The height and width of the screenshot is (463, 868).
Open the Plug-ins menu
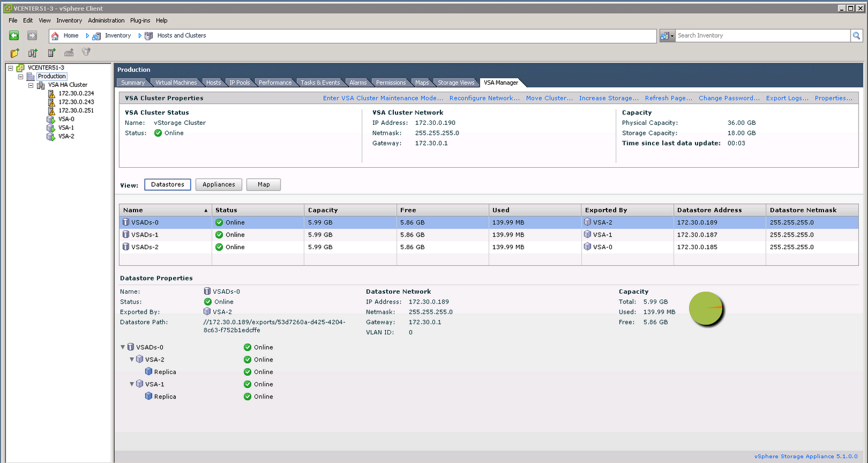click(140, 21)
